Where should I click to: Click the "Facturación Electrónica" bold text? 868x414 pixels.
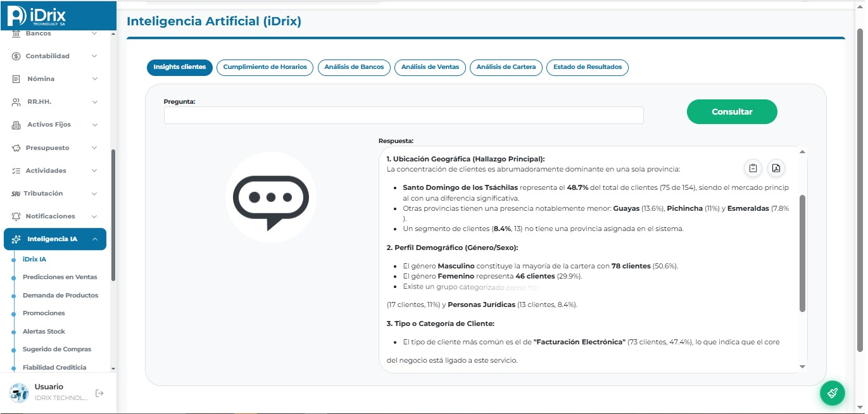coord(580,342)
